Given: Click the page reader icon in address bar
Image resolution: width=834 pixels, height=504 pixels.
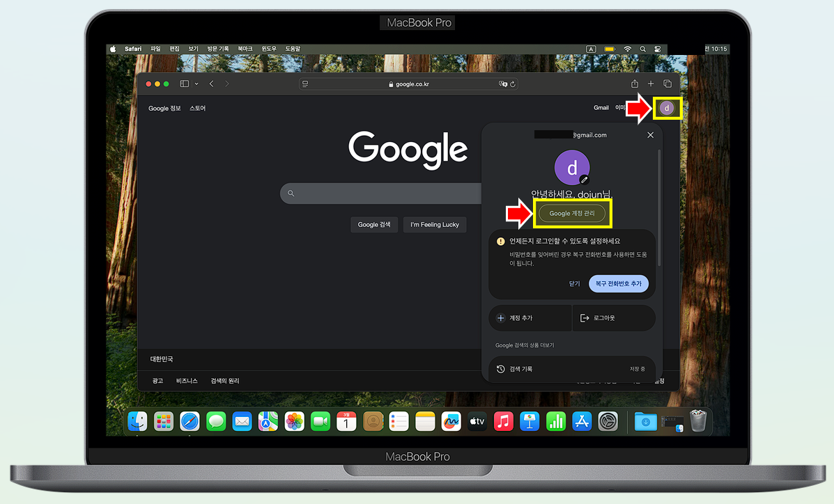Looking at the screenshot, I should point(305,84).
